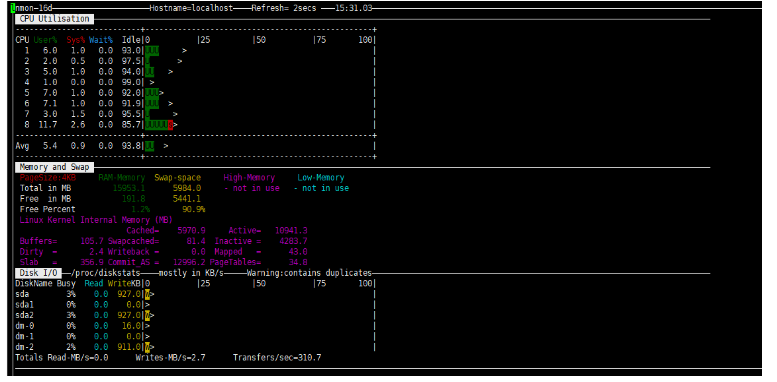Screen dimensions: 777x382
Task: Click the RAM-Memory column label
Action: pos(122,177)
